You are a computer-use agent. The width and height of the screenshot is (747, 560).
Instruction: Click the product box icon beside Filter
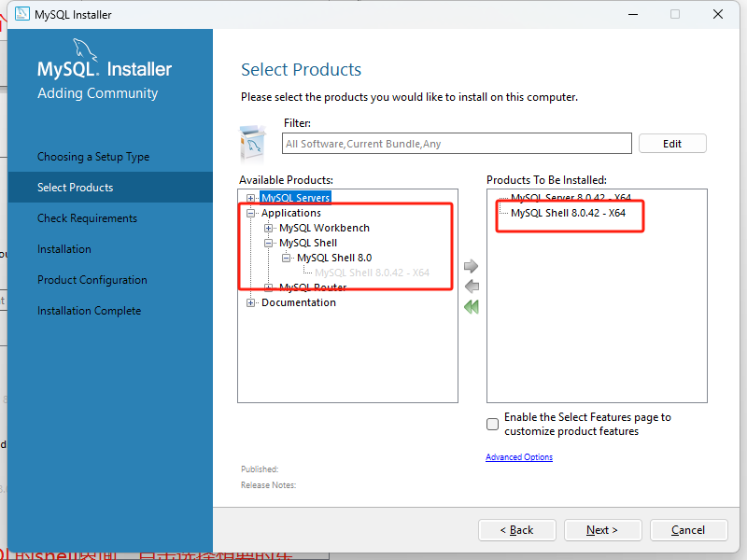click(253, 144)
